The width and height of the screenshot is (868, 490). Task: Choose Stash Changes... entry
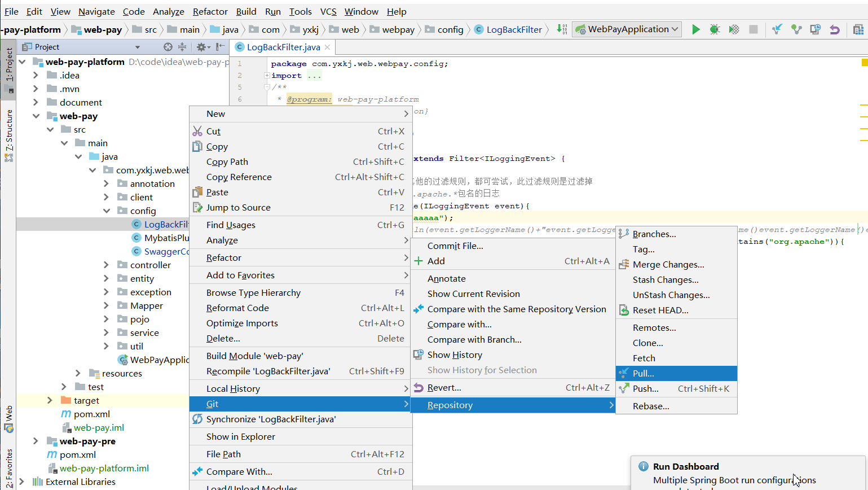click(x=676, y=279)
